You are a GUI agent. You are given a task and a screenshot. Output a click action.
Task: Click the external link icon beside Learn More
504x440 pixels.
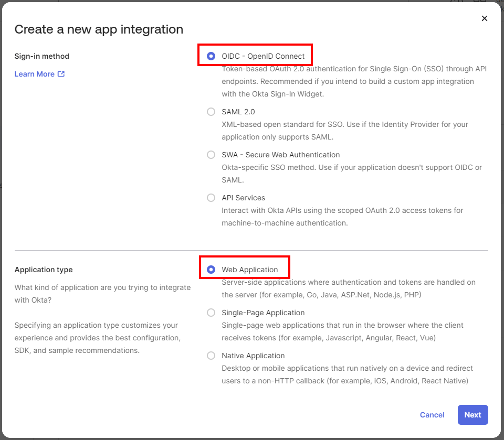(61, 74)
